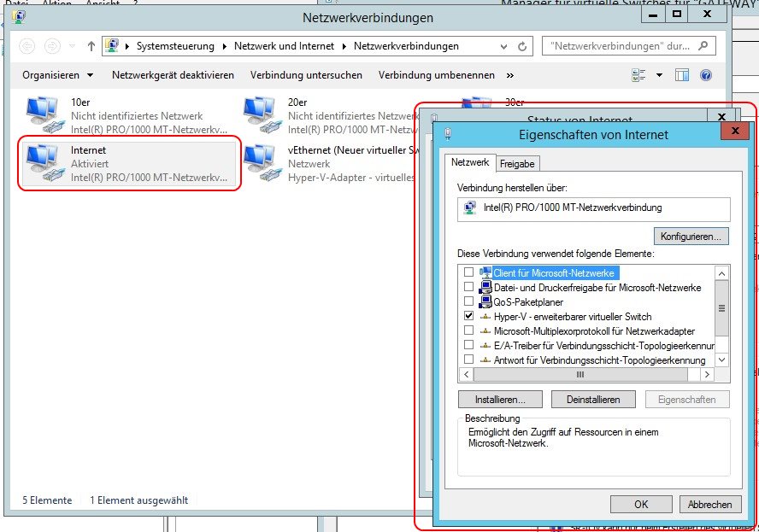Viewport: 759px width, 532px height.
Task: Enable Microsoft-Multiplexorprotokoll checkbox
Action: tap(468, 330)
